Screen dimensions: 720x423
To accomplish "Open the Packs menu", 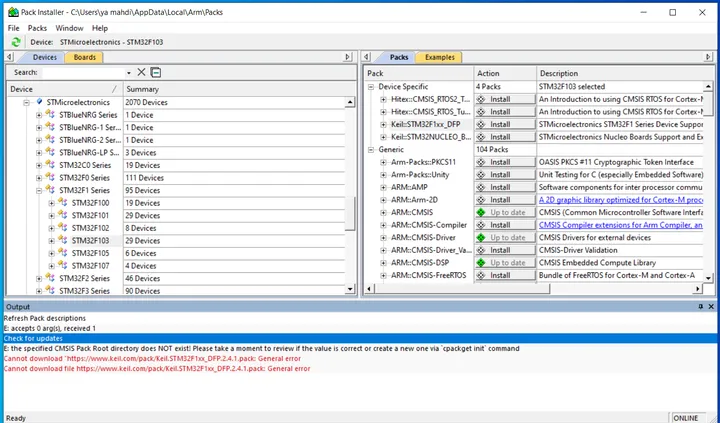I will point(38,28).
